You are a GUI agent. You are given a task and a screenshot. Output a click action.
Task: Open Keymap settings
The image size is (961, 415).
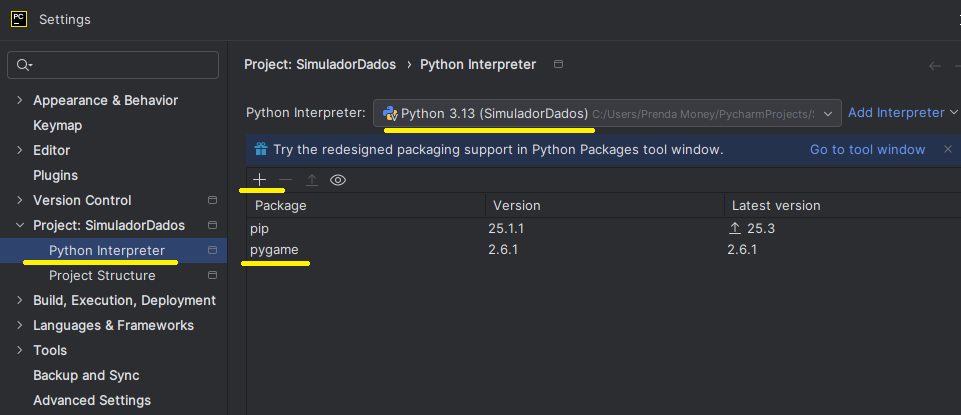(x=58, y=126)
